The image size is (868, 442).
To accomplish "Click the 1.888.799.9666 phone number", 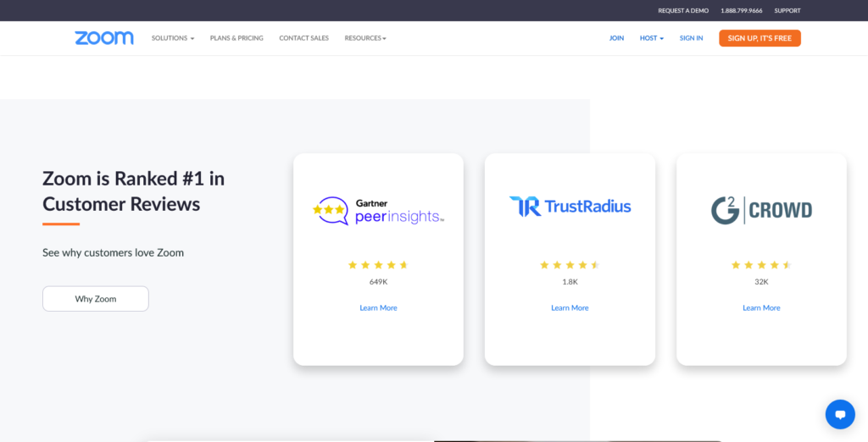I will 741,10.
